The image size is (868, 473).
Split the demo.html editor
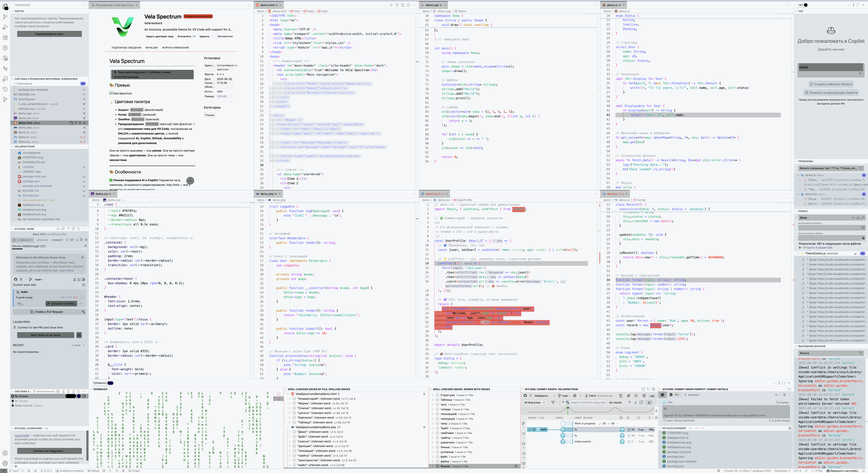pos(408,5)
